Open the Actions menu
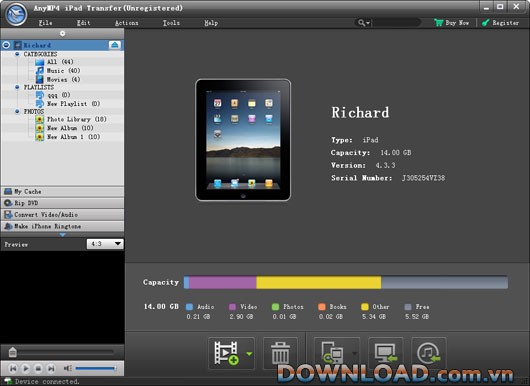This screenshot has height=386, width=530. coord(126,23)
